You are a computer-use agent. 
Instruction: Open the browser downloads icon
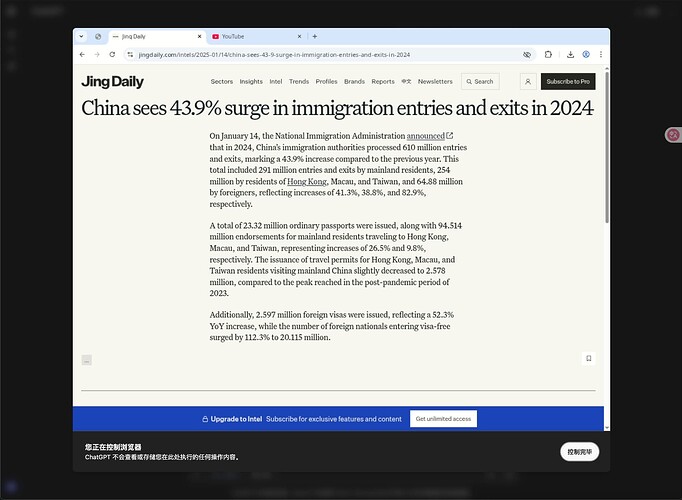[570, 54]
